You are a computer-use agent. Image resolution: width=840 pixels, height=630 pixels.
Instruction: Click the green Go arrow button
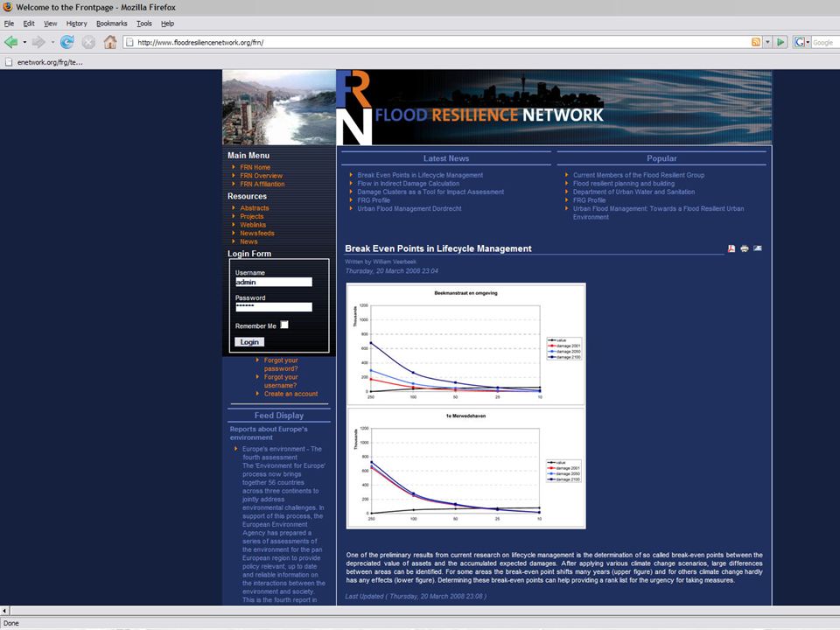780,42
